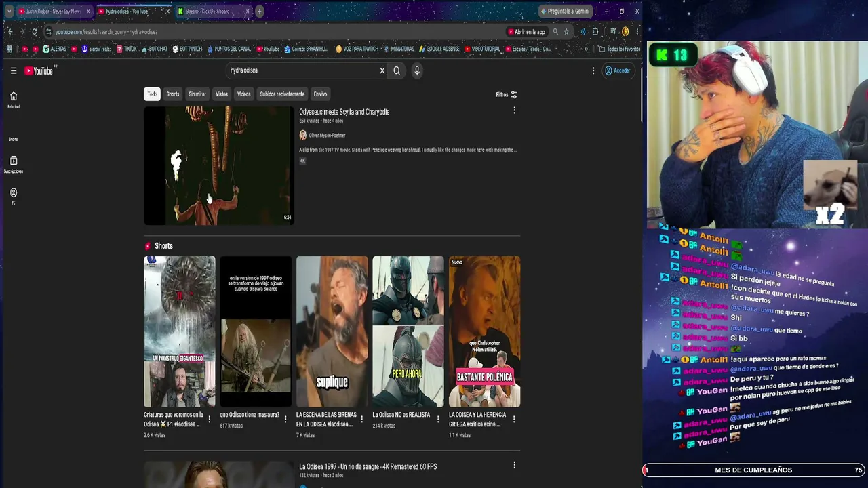Open options for que Odiseo tiene mas aura short
The height and width of the screenshot is (488, 868).
coord(285,419)
